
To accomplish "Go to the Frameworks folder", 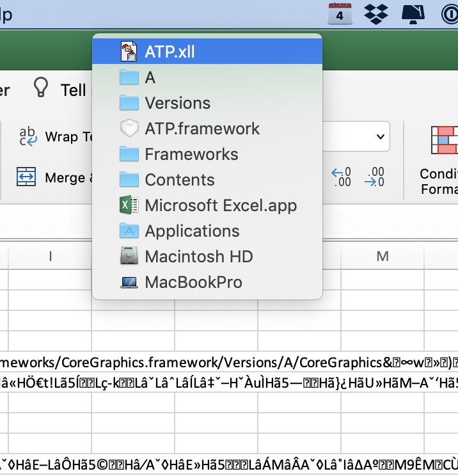I will (x=207, y=154).
